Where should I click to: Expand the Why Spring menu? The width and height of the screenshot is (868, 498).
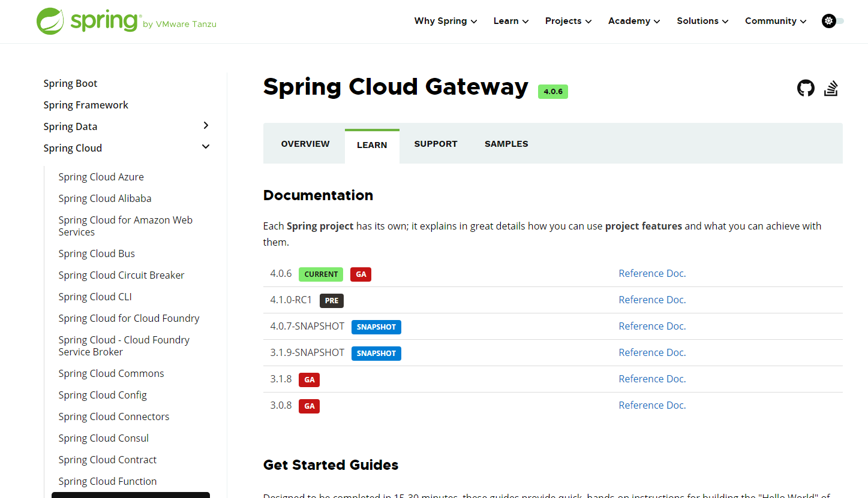coord(446,21)
